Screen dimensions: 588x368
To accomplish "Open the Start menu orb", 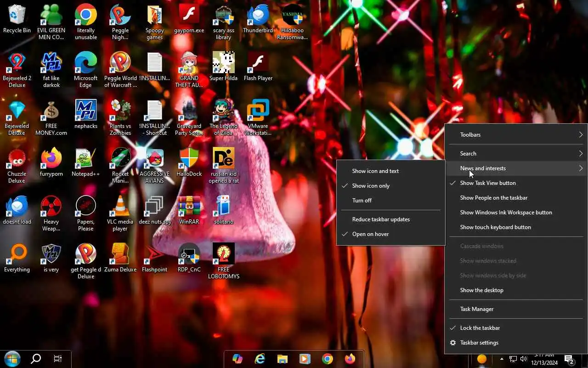I will pyautogui.click(x=12, y=359).
